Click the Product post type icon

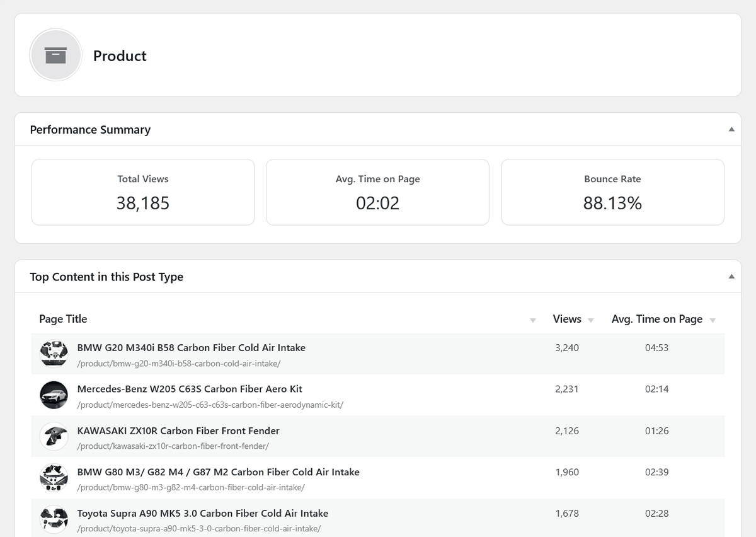[55, 55]
